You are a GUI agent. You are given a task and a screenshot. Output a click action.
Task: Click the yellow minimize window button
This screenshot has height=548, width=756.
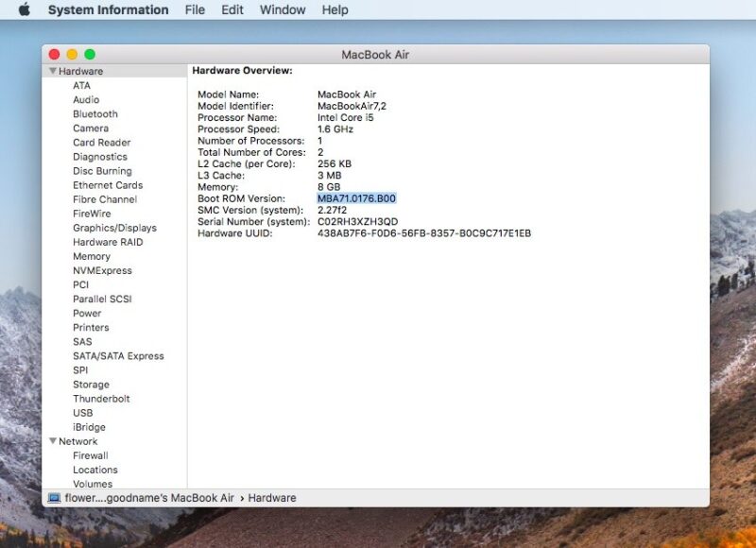pyautogui.click(x=72, y=55)
